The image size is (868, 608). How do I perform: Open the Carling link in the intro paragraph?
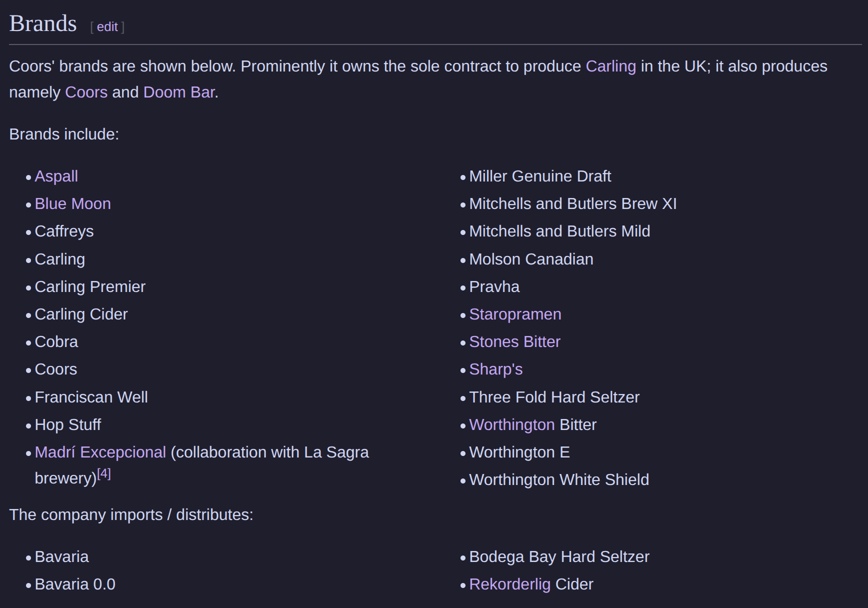[610, 66]
